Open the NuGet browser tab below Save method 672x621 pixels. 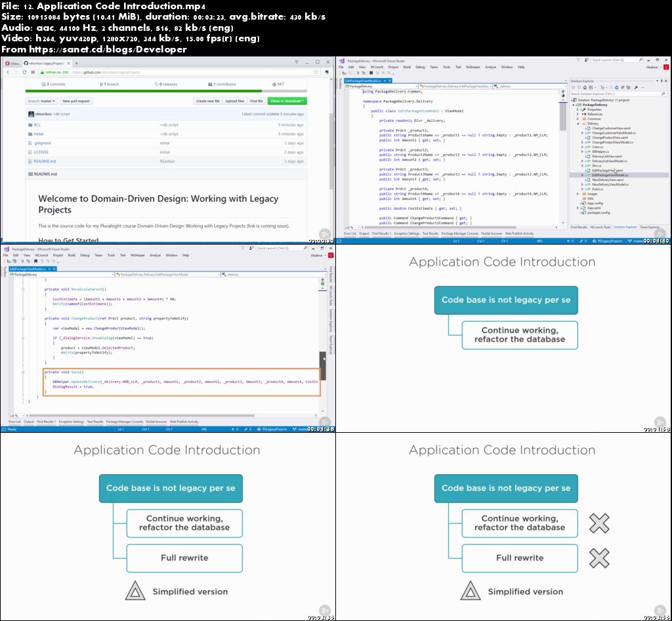click(156, 422)
